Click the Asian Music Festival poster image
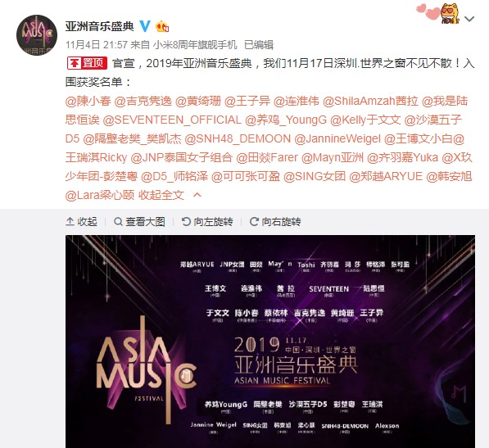The width and height of the screenshot is (489, 448). click(270, 342)
